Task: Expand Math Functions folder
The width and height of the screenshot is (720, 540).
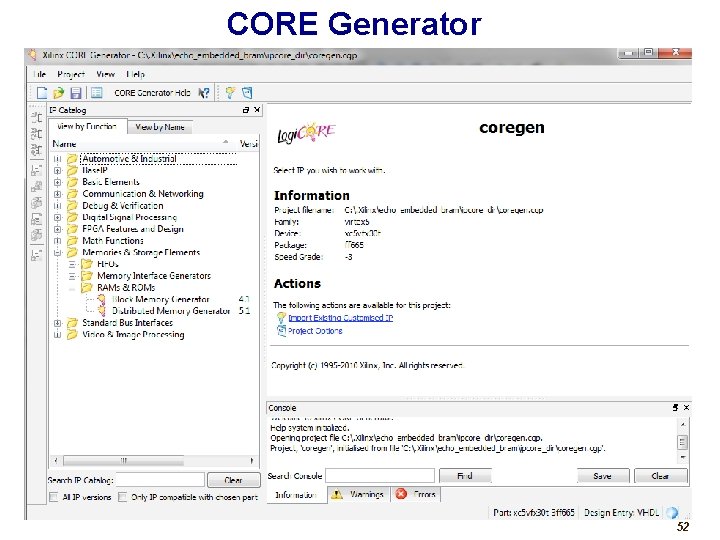Action: (x=57, y=241)
